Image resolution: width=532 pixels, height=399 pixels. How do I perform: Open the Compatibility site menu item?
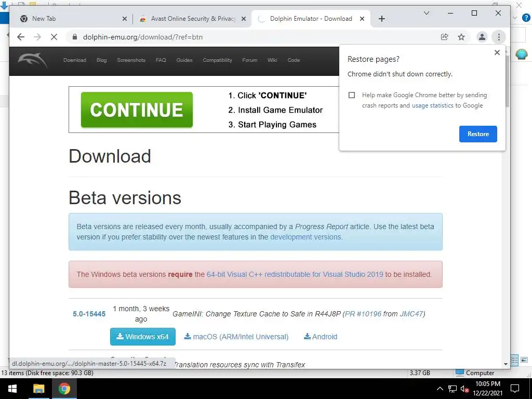(218, 60)
